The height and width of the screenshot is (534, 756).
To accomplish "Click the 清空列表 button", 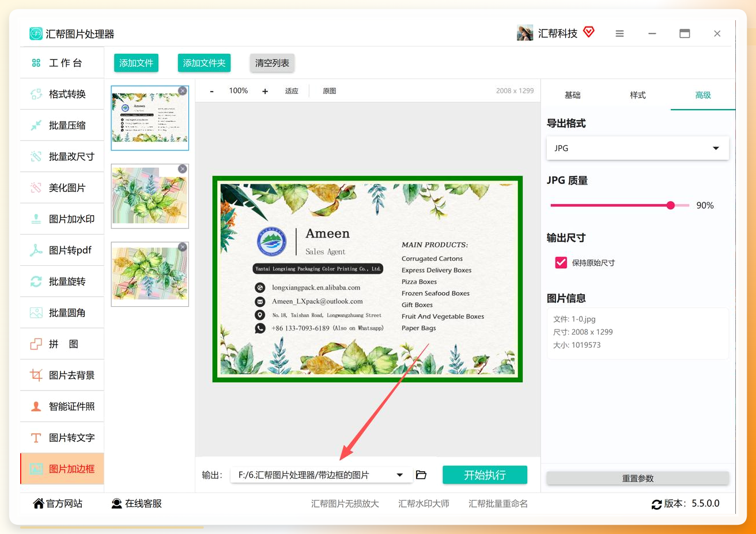I will (272, 63).
